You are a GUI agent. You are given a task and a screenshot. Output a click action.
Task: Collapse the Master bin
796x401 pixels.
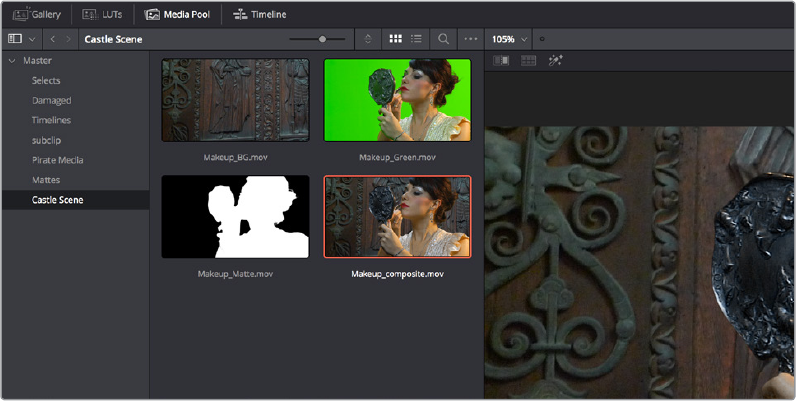tap(12, 60)
